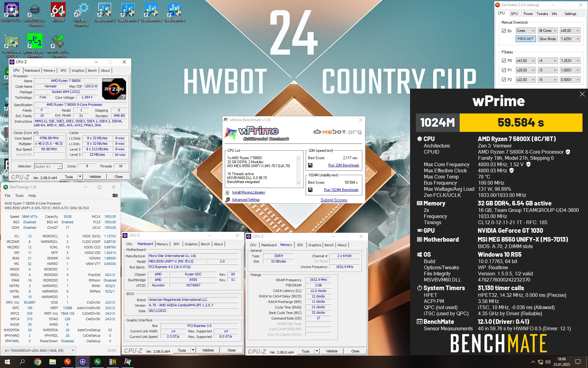Open the volume control in system tray
The image size is (588, 368).
(548, 362)
